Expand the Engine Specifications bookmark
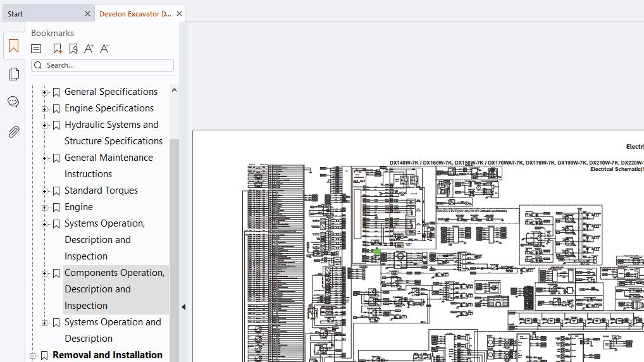This screenshot has height=362, width=644. pyautogui.click(x=44, y=109)
